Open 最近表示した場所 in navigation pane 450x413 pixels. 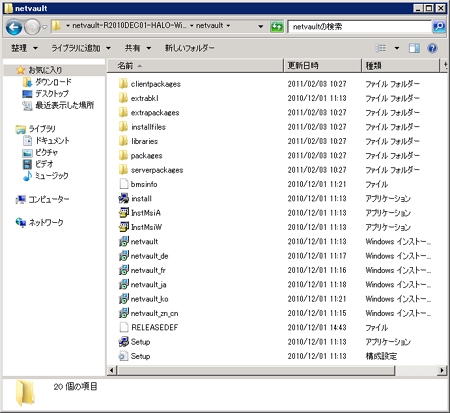tap(65, 105)
